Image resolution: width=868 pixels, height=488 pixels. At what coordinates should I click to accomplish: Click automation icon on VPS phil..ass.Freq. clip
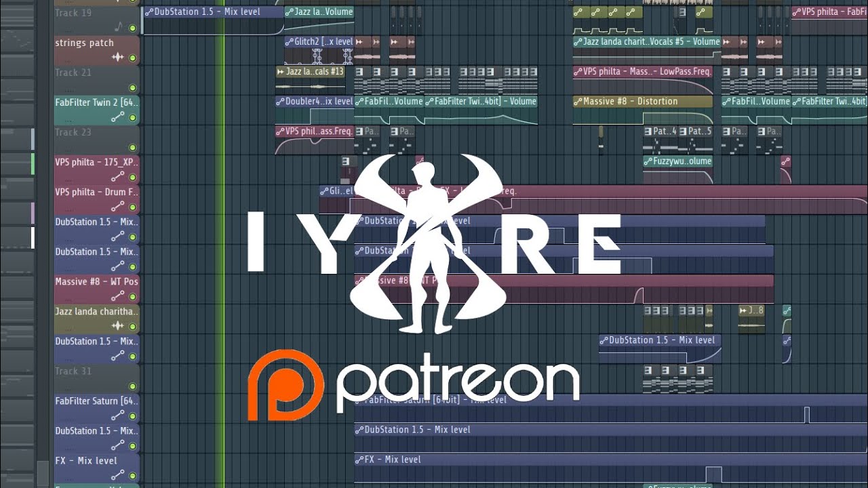pos(281,131)
